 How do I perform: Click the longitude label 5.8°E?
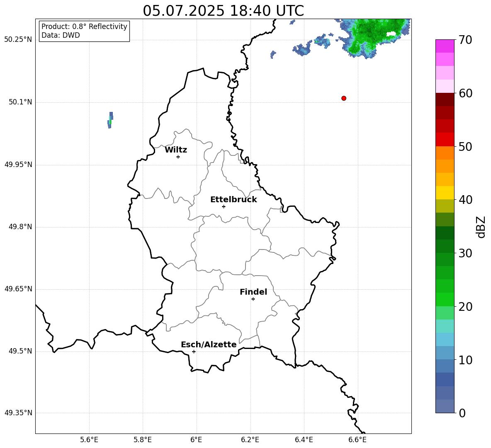point(143,440)
